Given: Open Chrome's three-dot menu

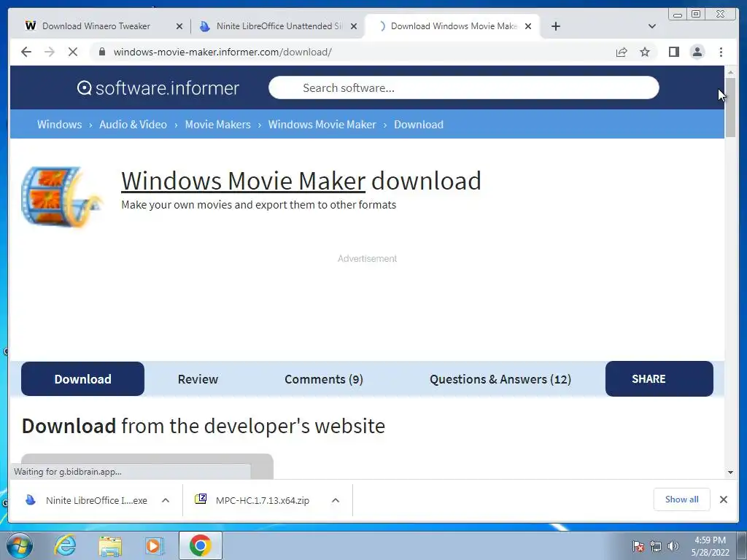Looking at the screenshot, I should coord(721,52).
